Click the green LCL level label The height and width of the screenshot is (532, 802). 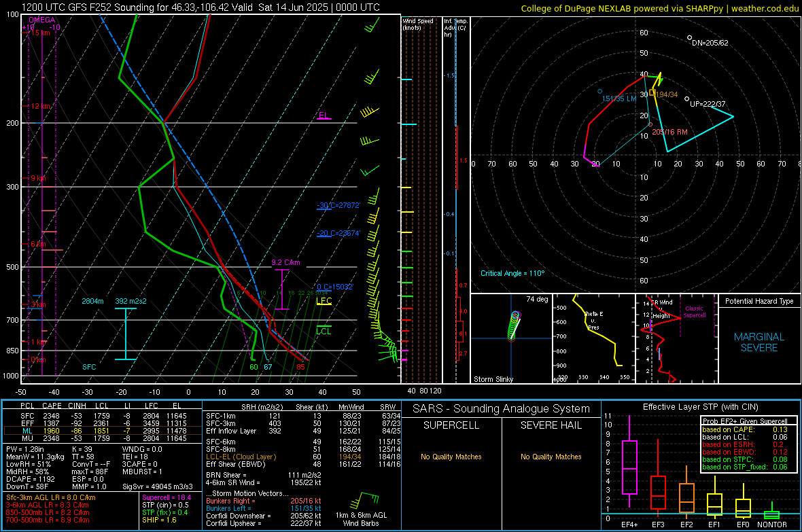(324, 332)
